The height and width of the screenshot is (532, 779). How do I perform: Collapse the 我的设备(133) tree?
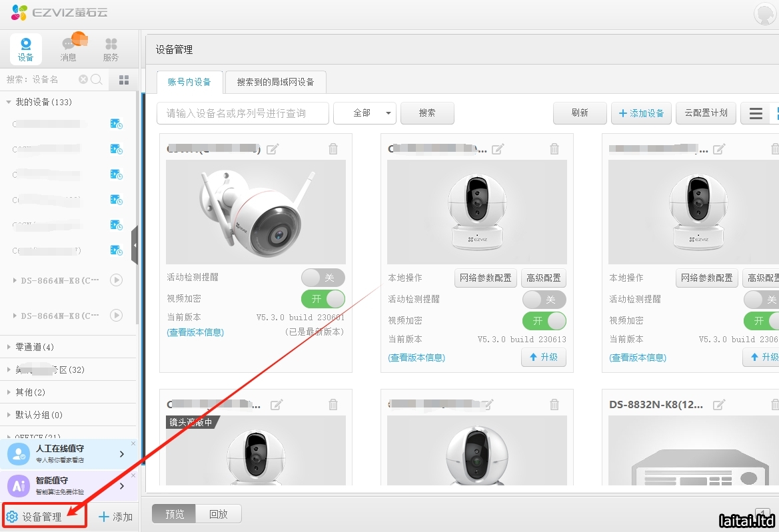tap(9, 103)
